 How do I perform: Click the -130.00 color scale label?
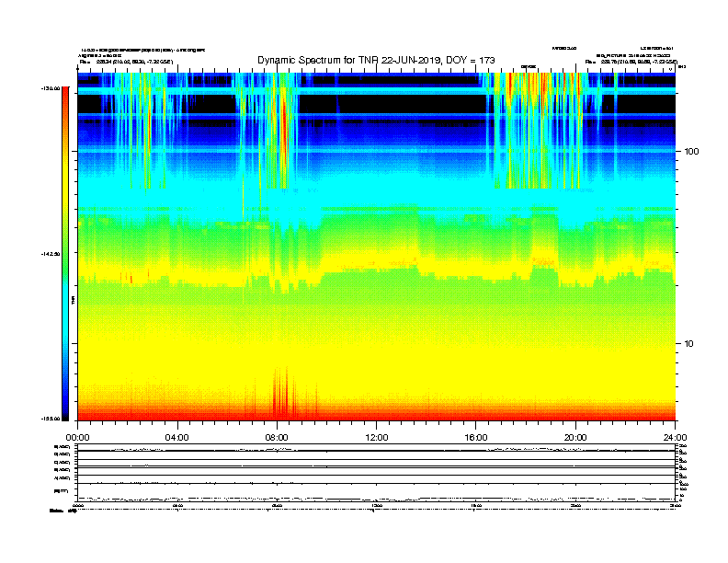click(51, 88)
